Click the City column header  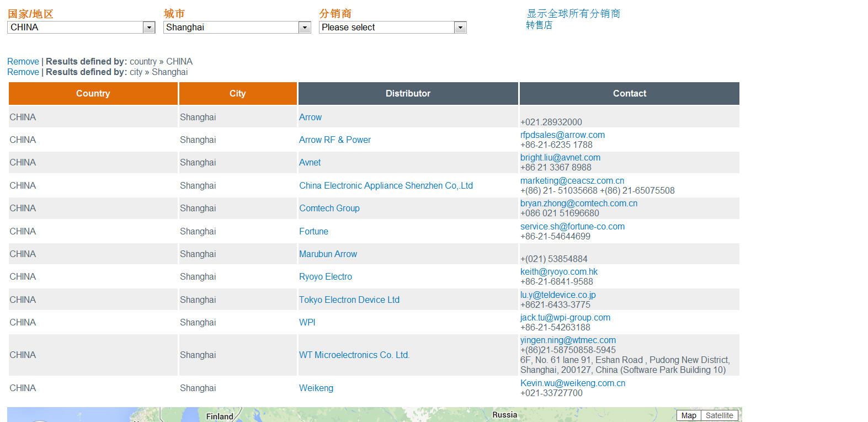(x=238, y=93)
